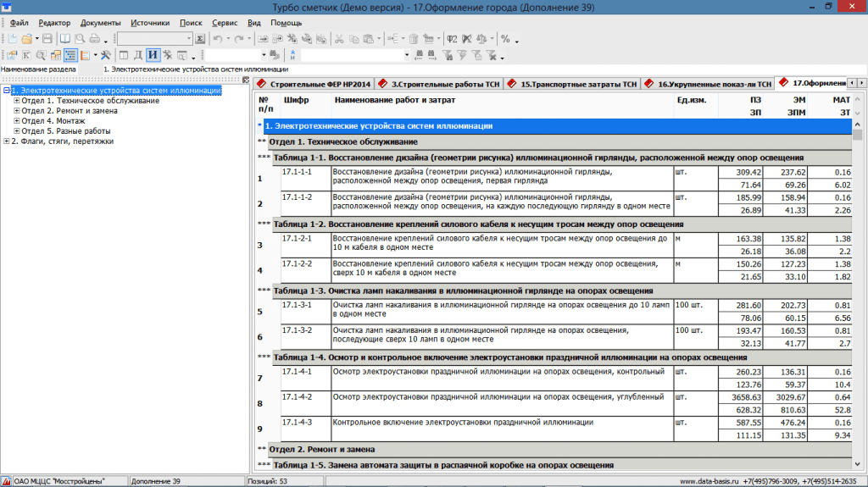Open the 'Сервис' menu
The width and height of the screenshot is (868, 487).
(x=225, y=22)
